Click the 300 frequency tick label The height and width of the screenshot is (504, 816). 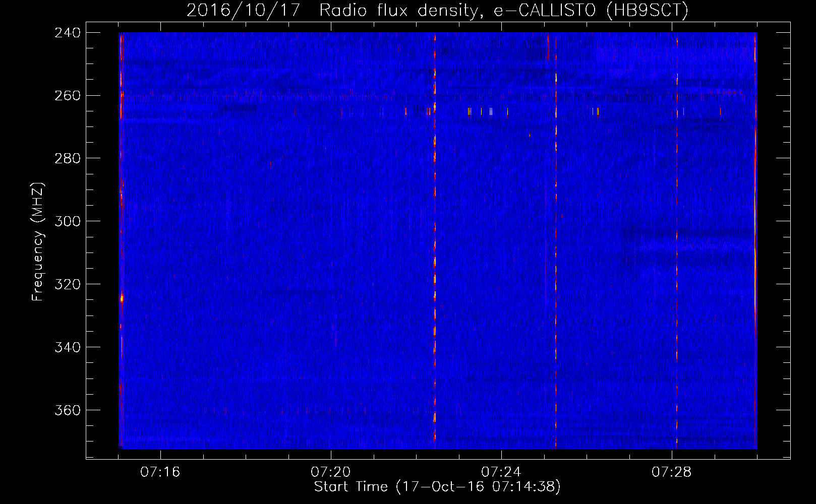(68, 222)
